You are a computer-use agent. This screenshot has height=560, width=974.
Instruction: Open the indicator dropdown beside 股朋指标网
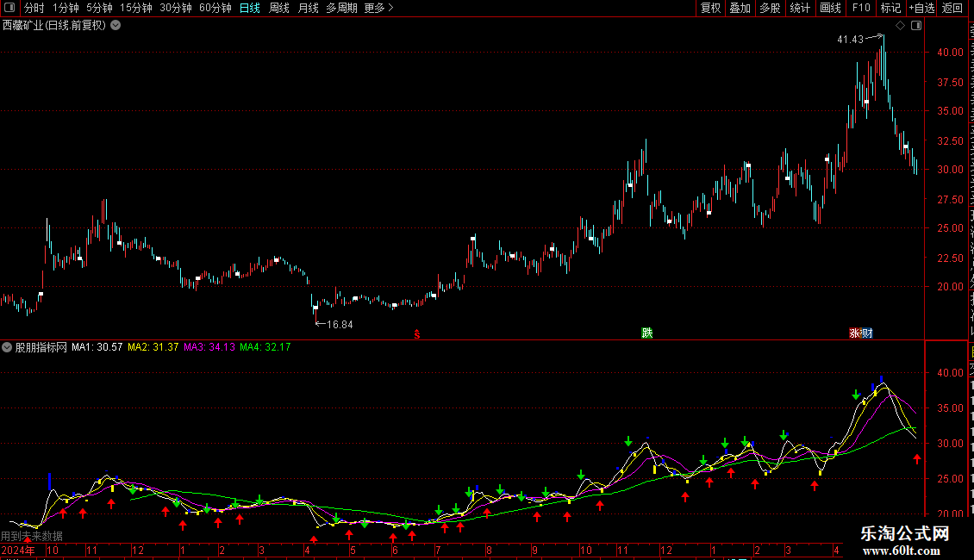[7, 347]
